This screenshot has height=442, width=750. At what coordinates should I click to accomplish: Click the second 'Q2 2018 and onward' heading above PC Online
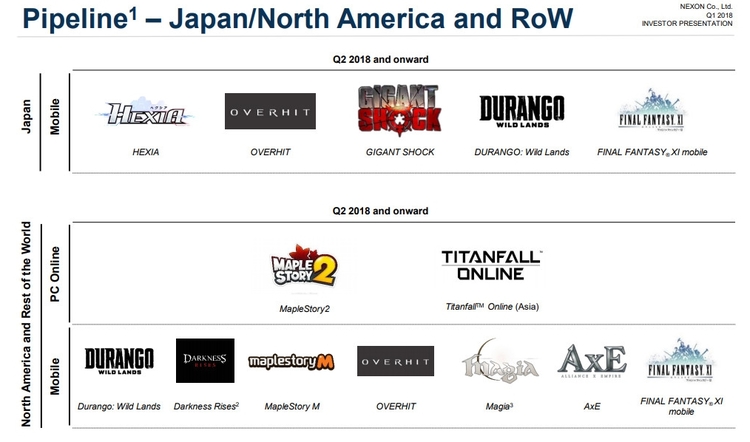coord(380,211)
